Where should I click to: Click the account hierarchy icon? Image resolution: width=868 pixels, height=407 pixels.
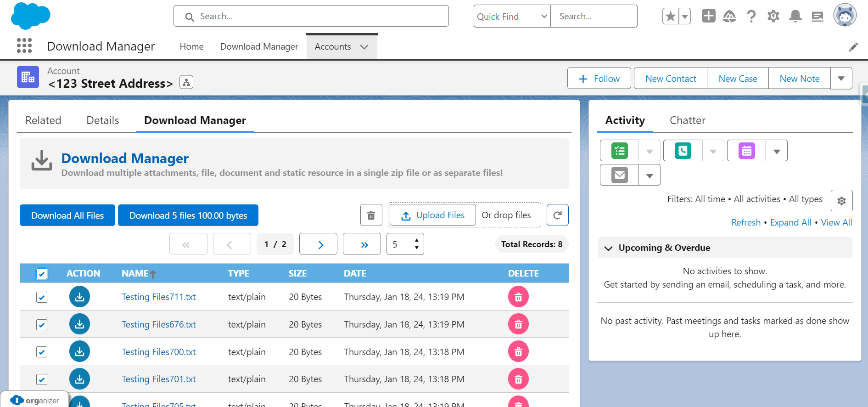tap(186, 82)
